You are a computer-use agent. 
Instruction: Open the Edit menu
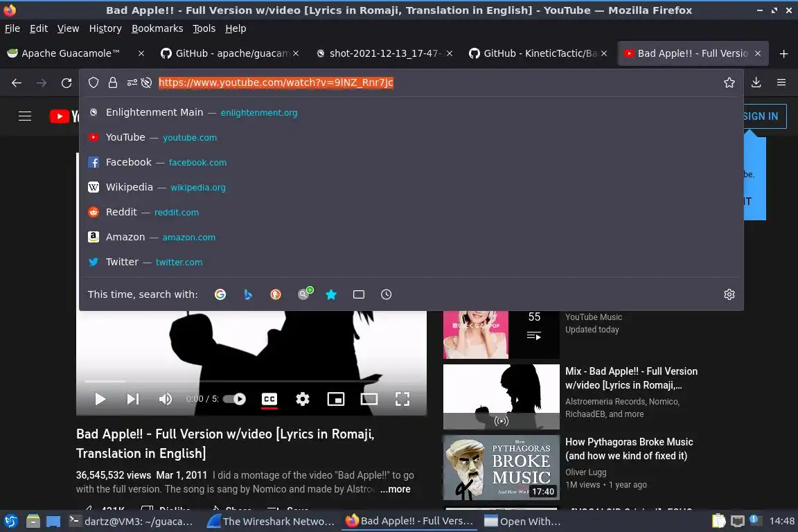39,28
